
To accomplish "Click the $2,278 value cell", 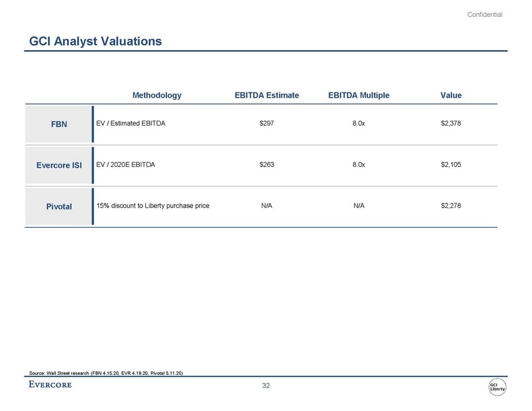I will [x=451, y=205].
